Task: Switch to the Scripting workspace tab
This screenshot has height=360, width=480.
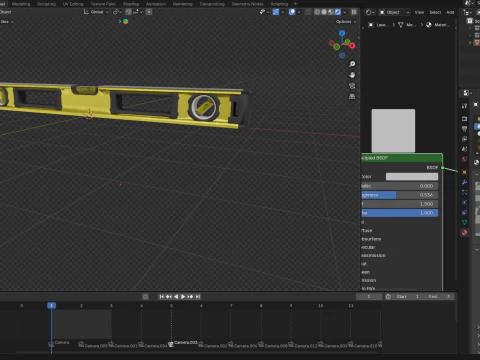Action: point(279,4)
